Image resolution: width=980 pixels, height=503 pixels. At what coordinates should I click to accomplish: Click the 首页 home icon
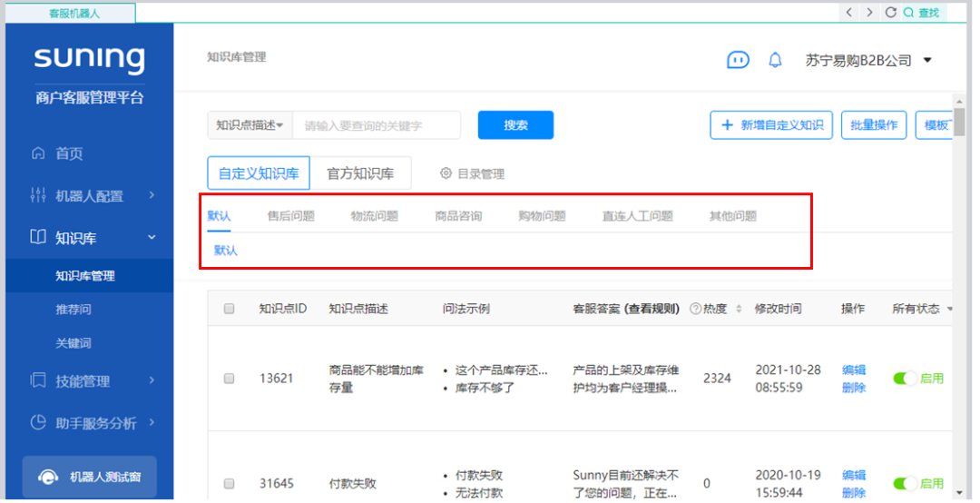pyautogui.click(x=38, y=153)
